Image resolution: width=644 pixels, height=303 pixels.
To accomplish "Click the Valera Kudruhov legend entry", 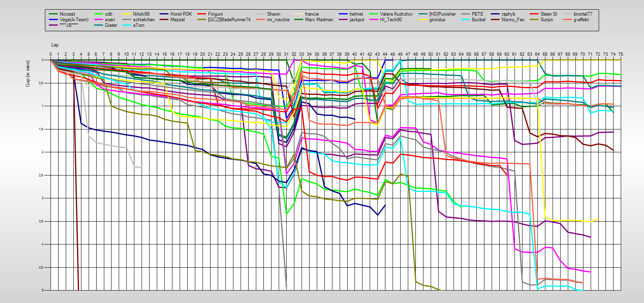I will [396, 14].
